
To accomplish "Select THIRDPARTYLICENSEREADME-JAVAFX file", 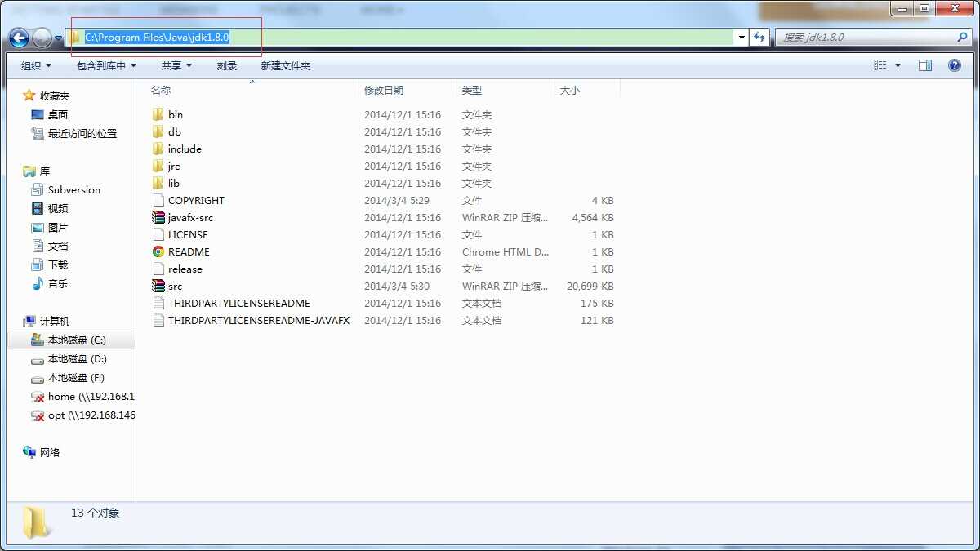I will point(259,320).
